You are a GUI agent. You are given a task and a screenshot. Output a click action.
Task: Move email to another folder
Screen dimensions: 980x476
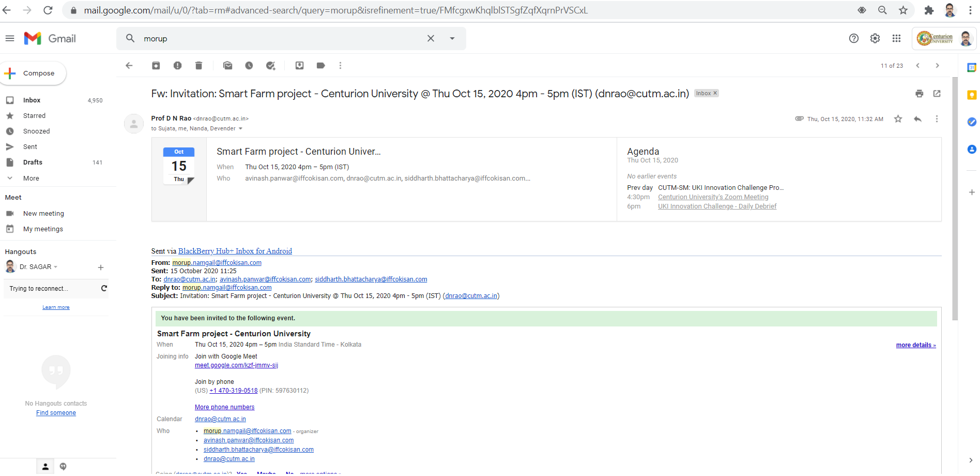coord(300,66)
